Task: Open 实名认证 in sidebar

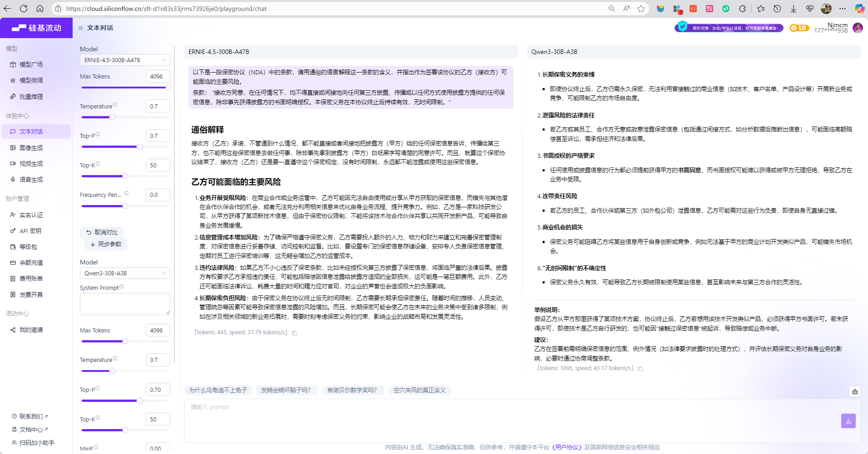Action: click(36, 215)
